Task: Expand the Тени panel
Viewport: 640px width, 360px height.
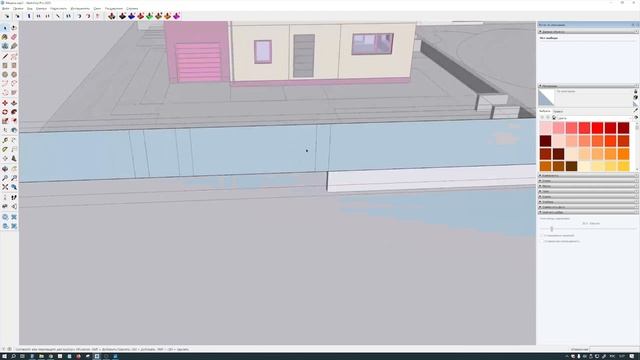Action: click(588, 191)
